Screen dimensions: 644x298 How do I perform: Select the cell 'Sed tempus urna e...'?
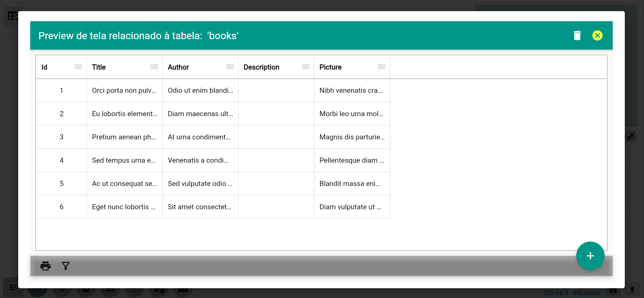[125, 160]
